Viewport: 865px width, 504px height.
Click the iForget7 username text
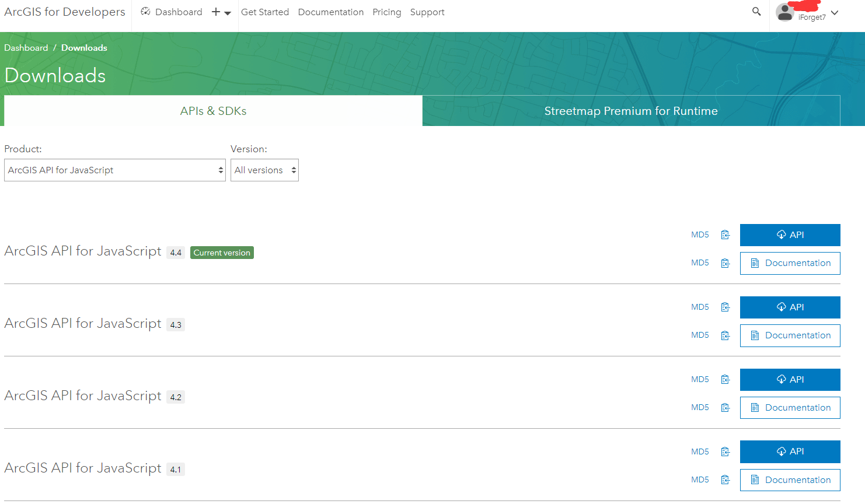tap(812, 17)
